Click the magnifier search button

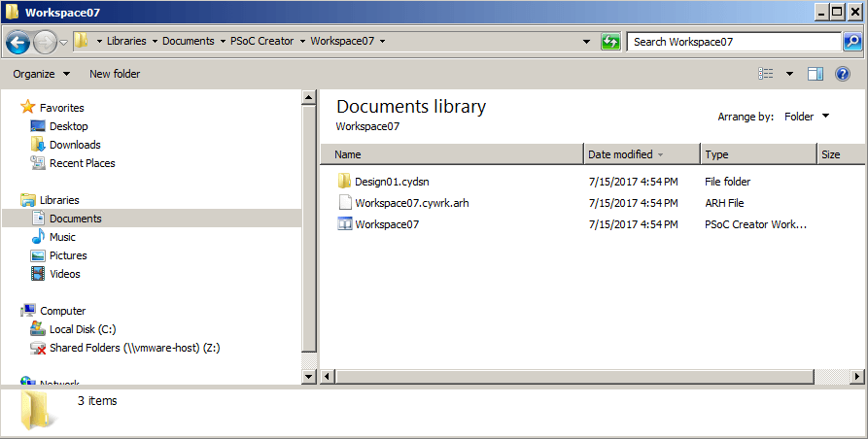tap(852, 42)
